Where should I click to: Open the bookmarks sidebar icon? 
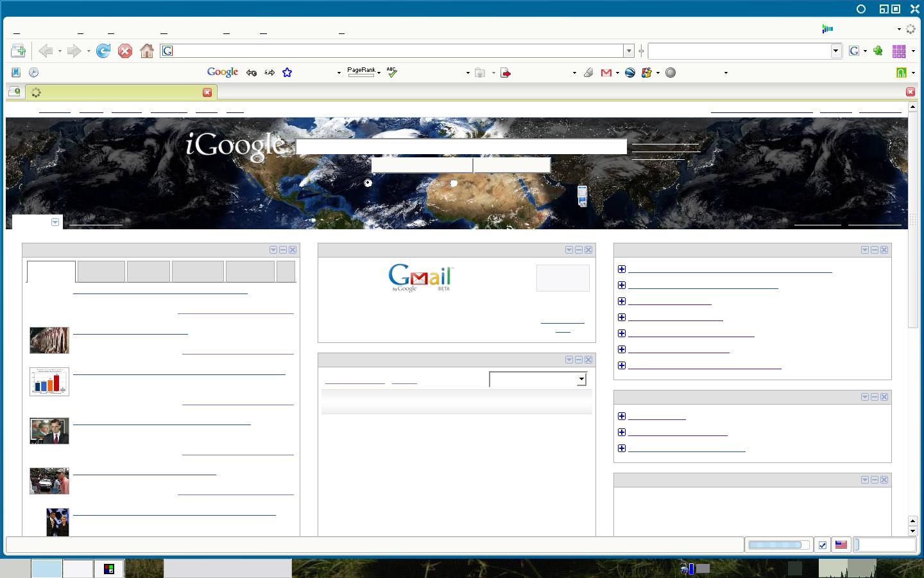[x=16, y=73]
